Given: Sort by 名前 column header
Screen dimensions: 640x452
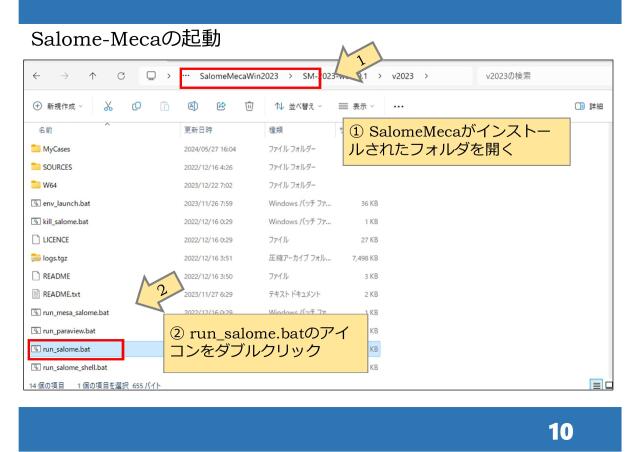Looking at the screenshot, I should click(46, 129).
